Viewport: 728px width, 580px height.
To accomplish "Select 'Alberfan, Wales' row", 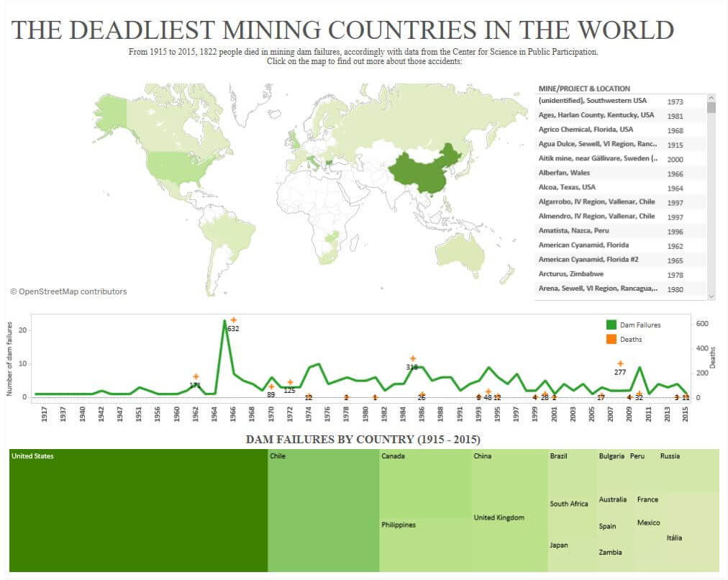I will (x=620, y=173).
